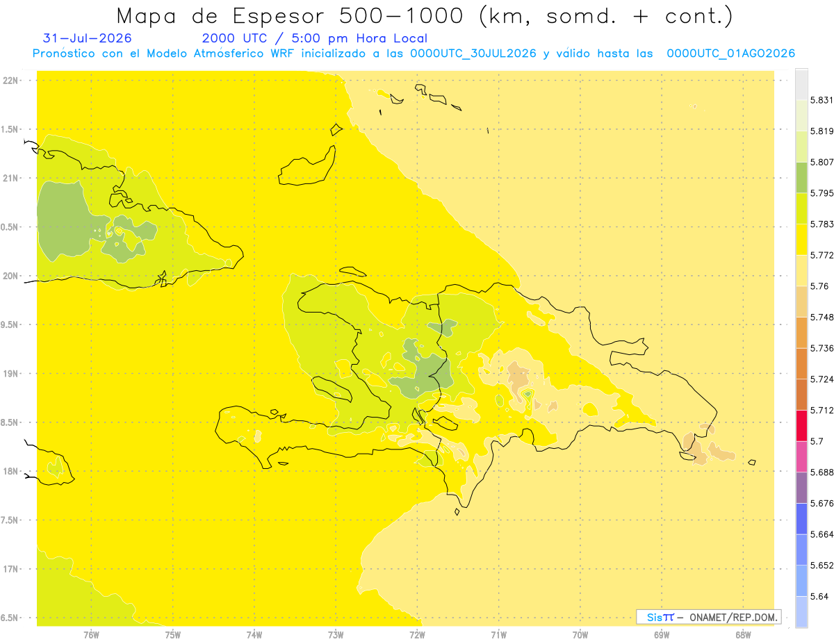The width and height of the screenshot is (834, 644).
Task: Click the 9.5N latitude axis label
Action: (x=10, y=325)
